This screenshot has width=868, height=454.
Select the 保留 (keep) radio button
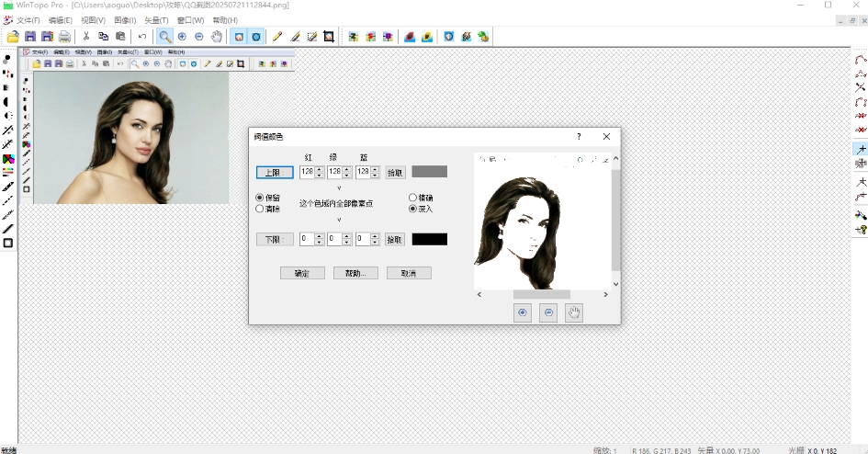(x=259, y=198)
